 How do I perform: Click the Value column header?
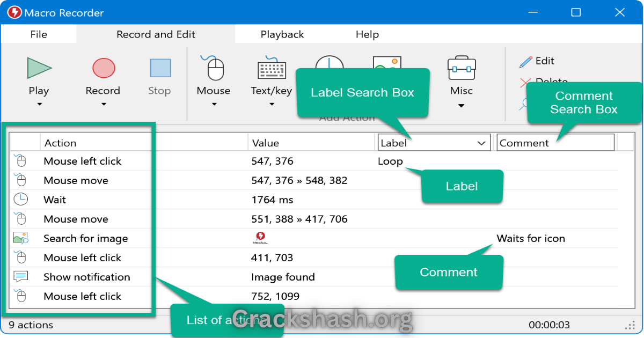click(265, 143)
